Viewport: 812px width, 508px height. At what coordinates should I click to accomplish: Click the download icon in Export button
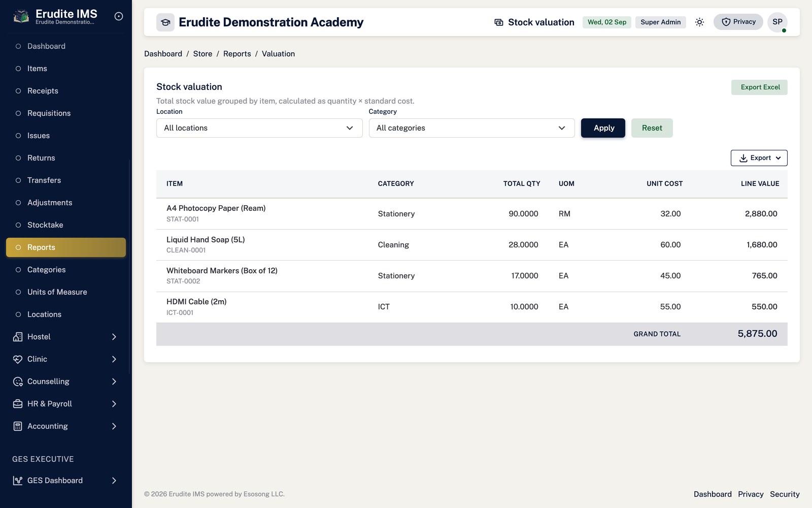click(743, 158)
